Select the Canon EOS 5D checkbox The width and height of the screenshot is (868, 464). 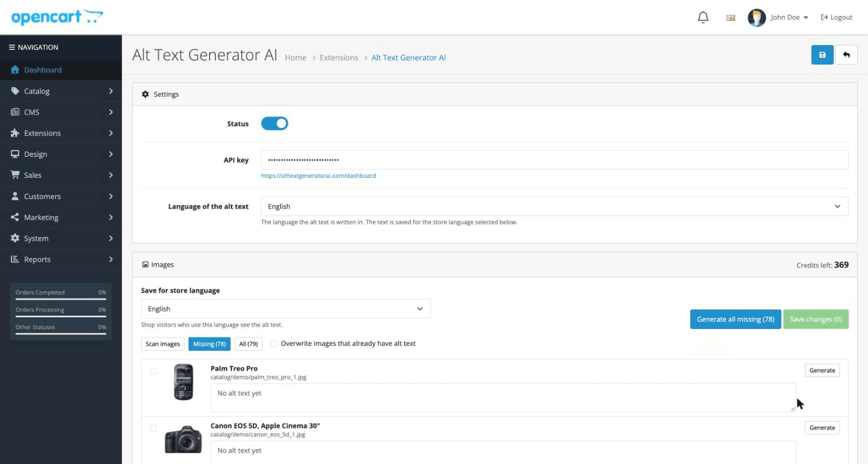[x=153, y=428]
